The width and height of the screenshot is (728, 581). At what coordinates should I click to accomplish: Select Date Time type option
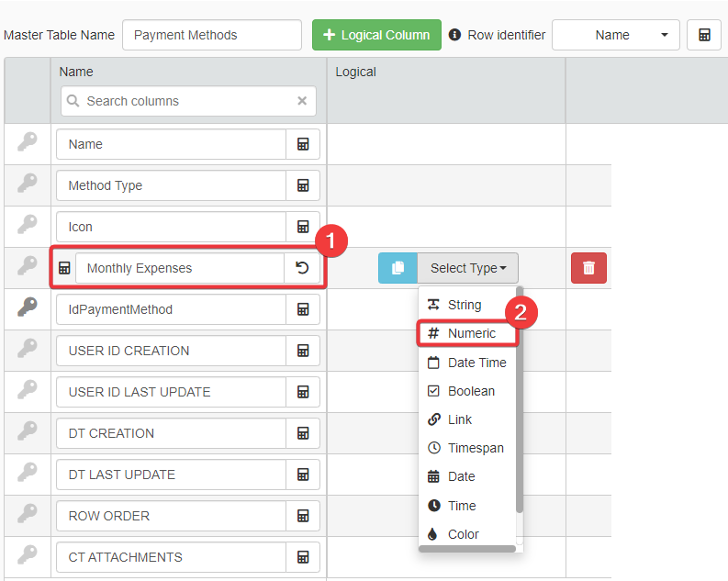[x=476, y=363]
